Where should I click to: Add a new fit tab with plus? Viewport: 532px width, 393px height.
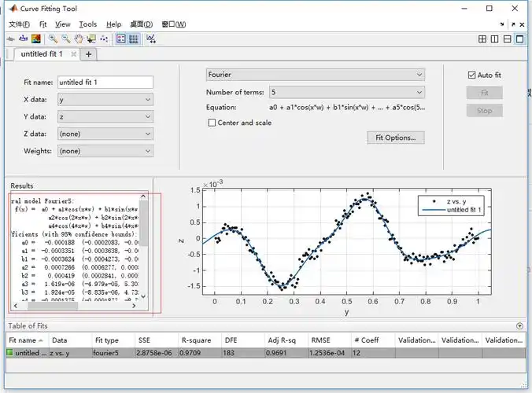coord(88,54)
